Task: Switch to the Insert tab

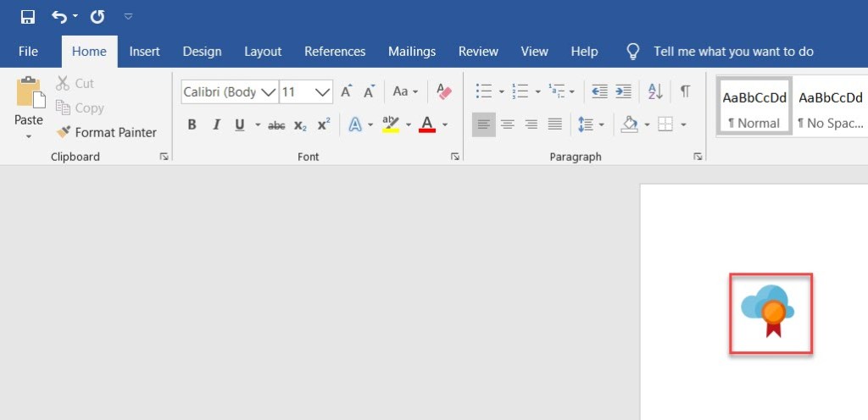Action: coord(144,52)
